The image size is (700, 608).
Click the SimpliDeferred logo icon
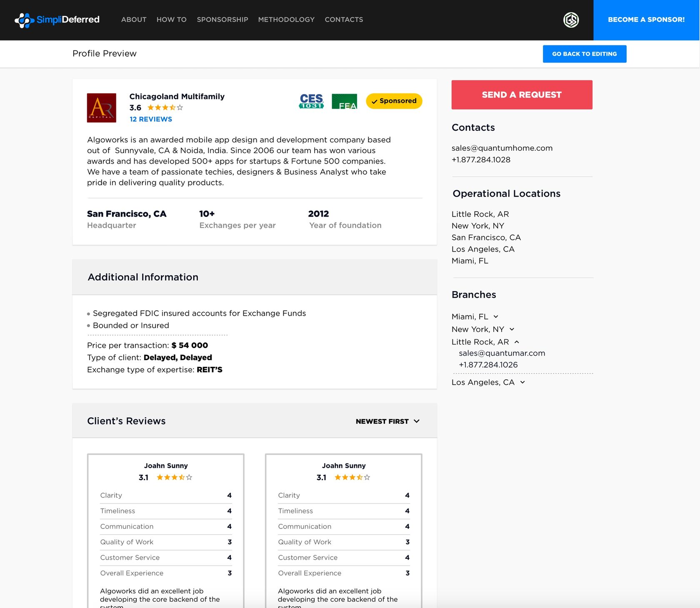coord(24,20)
